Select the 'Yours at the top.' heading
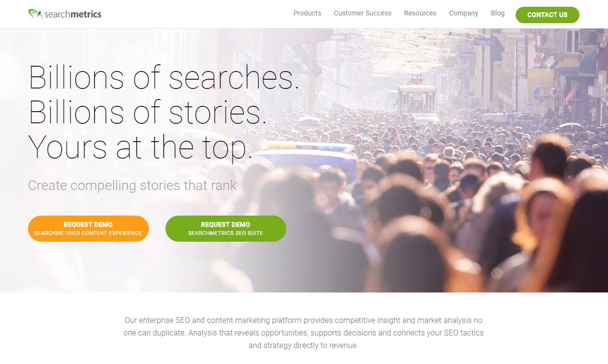Viewport: 608px width, 364px height. (x=140, y=147)
